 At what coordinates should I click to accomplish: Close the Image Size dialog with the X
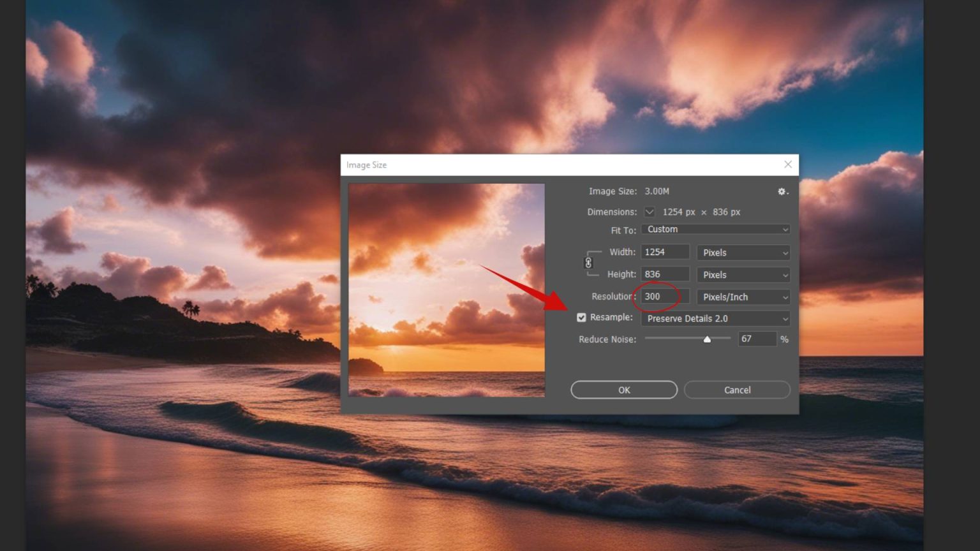788,165
